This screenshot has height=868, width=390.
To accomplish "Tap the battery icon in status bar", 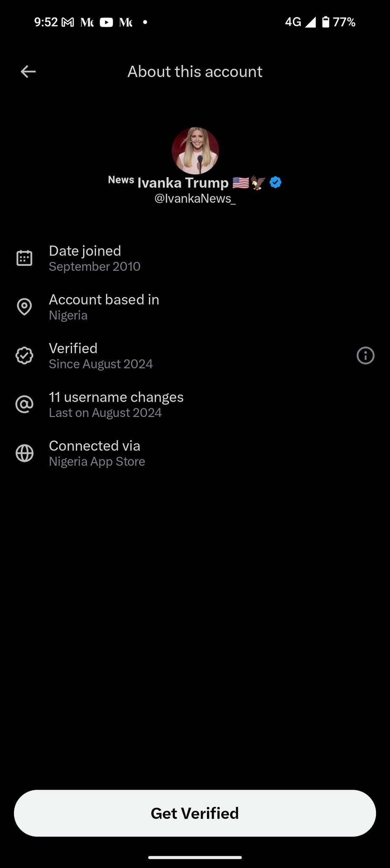I will point(326,22).
